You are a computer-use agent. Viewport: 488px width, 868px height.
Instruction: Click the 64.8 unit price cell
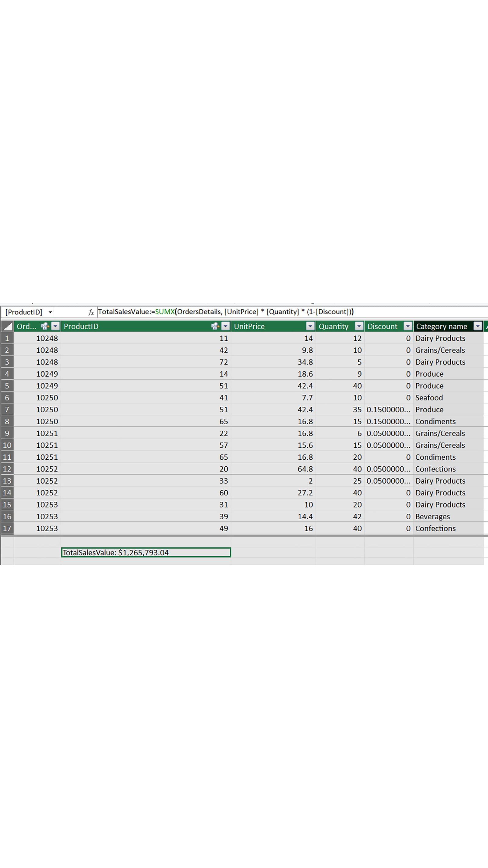pos(305,469)
